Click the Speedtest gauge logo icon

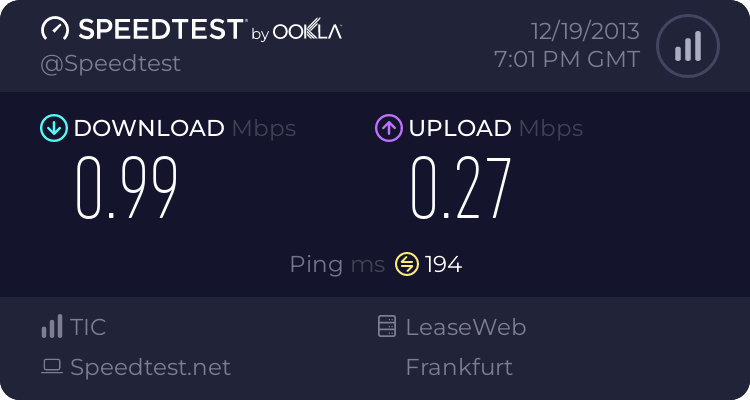point(55,30)
